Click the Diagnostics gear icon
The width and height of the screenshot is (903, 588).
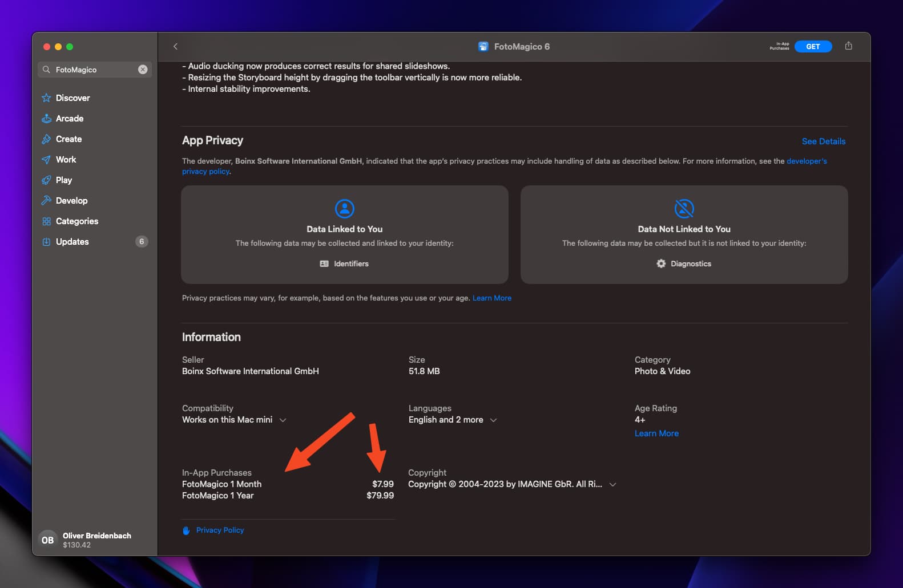point(661,263)
